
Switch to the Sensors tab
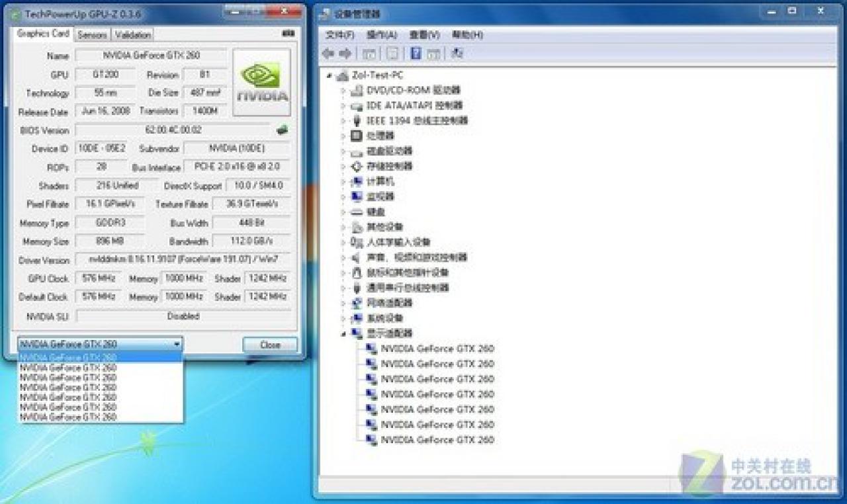tap(92, 34)
